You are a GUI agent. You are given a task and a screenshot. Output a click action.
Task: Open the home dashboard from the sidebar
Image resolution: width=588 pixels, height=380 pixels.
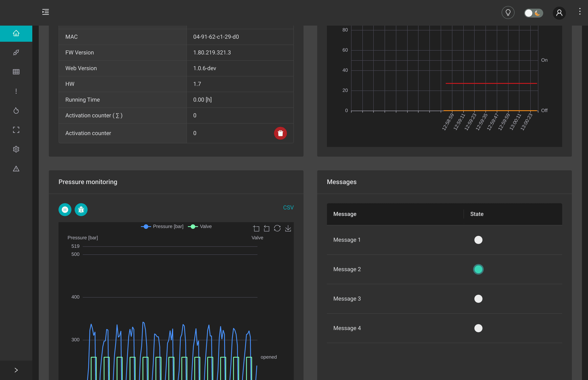(16, 33)
